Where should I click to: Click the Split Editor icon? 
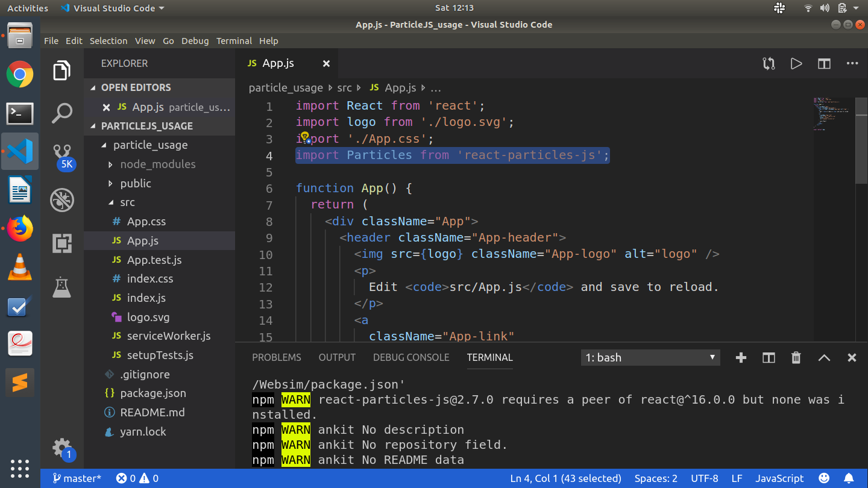pyautogui.click(x=824, y=63)
